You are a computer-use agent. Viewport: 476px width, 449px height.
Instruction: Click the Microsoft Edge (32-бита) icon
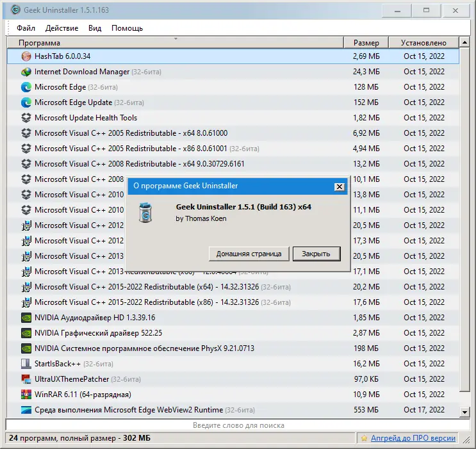pyautogui.click(x=26, y=87)
